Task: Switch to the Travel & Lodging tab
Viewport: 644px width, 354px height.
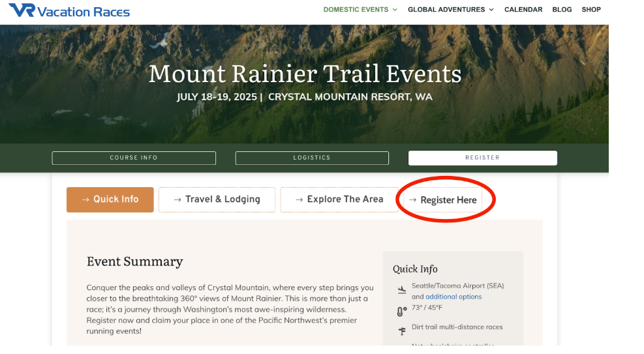Action: [x=217, y=199]
